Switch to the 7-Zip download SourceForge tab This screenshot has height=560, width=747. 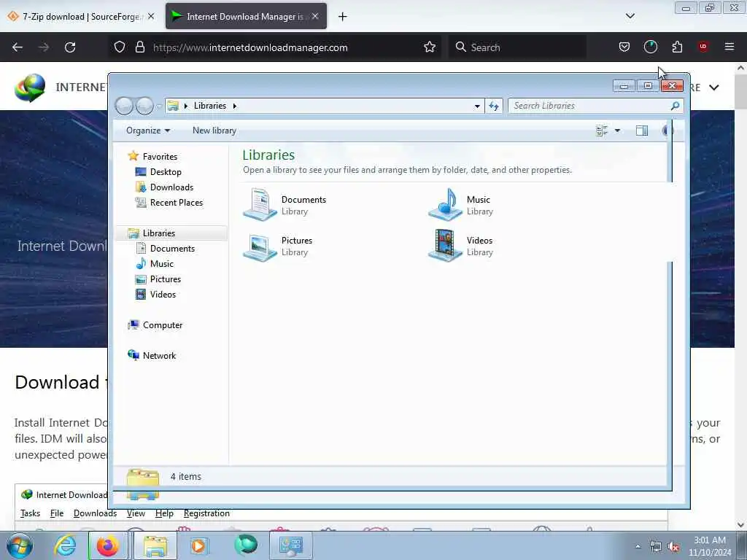pyautogui.click(x=81, y=17)
